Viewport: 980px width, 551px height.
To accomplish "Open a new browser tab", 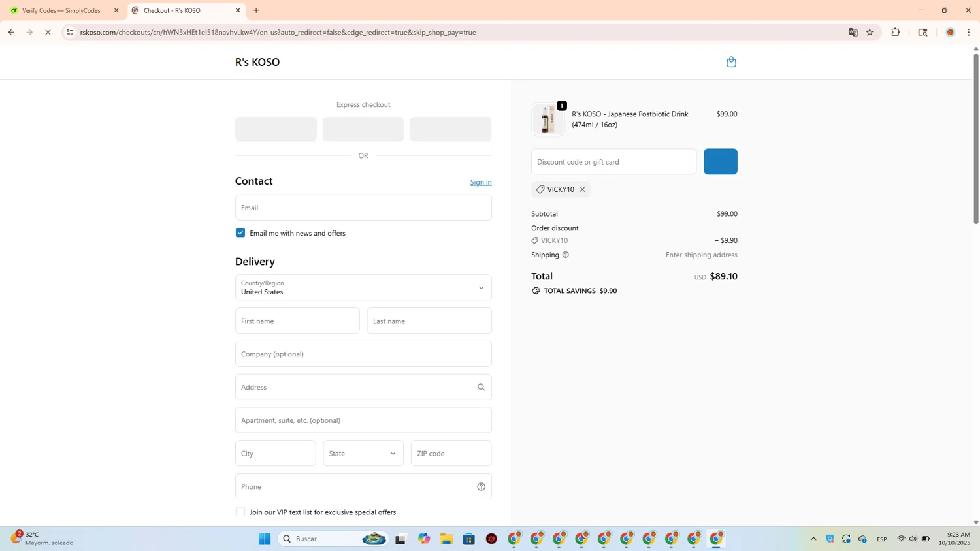I will point(256,10).
